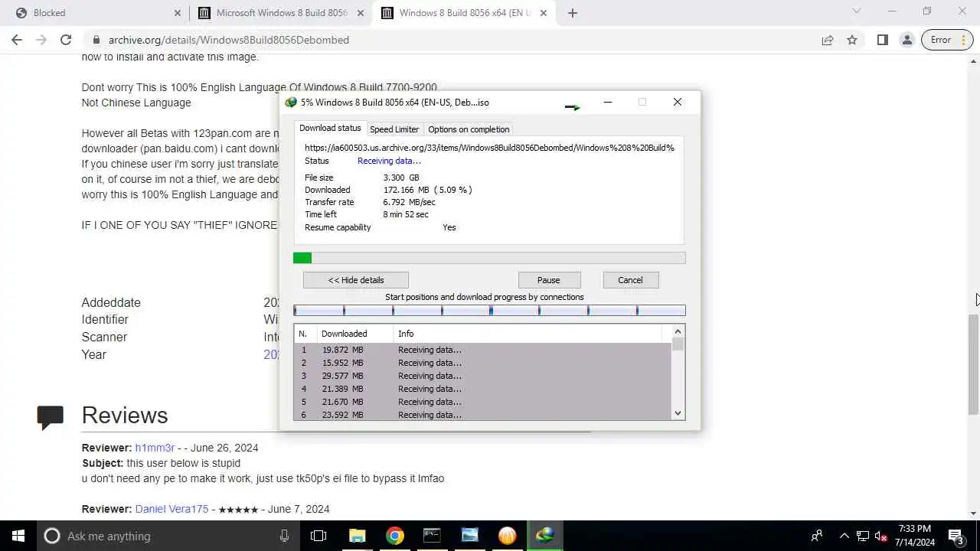This screenshot has height=551, width=980.
Task: Click the Cortana microphone icon
Action: coord(284,536)
